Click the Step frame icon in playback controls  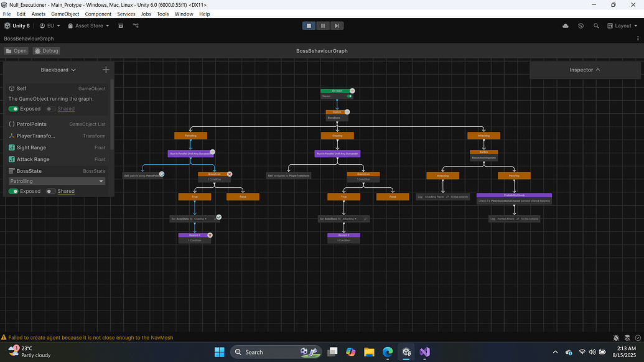[x=337, y=26]
